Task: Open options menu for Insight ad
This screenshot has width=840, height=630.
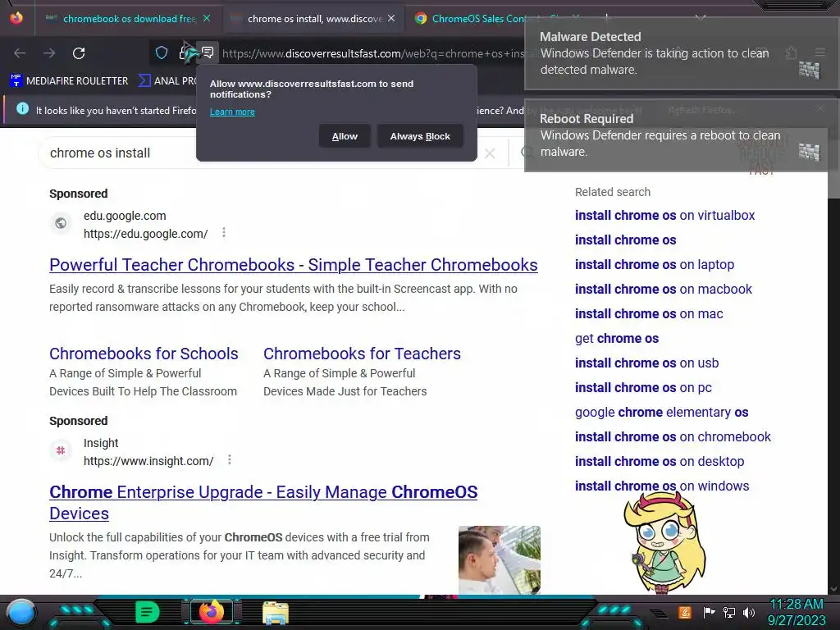Action: pos(230,459)
